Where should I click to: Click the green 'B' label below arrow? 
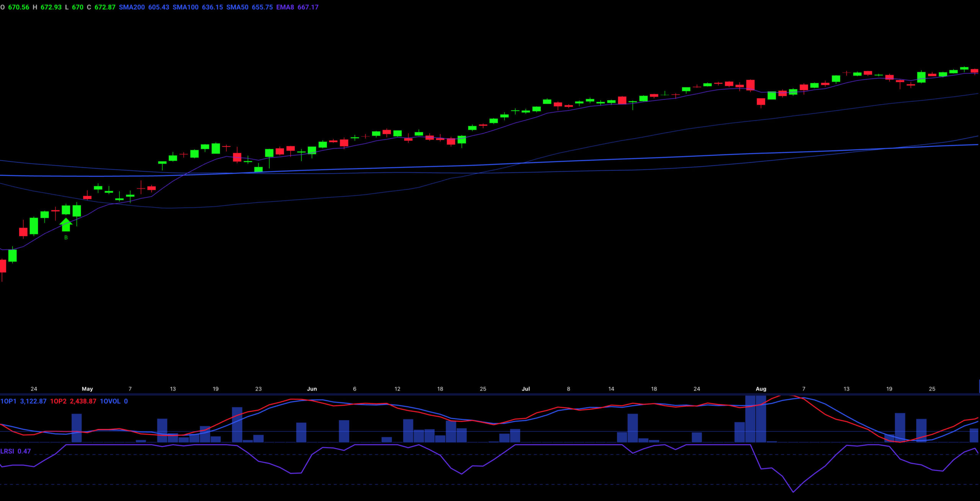click(66, 237)
